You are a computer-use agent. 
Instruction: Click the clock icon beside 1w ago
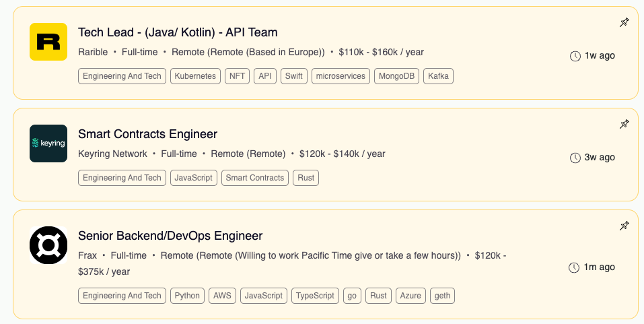point(575,56)
